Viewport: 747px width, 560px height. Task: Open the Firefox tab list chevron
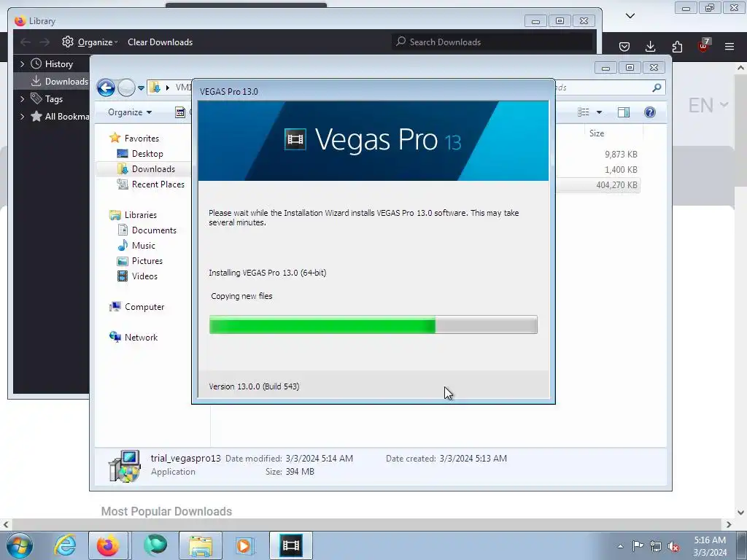[630, 16]
